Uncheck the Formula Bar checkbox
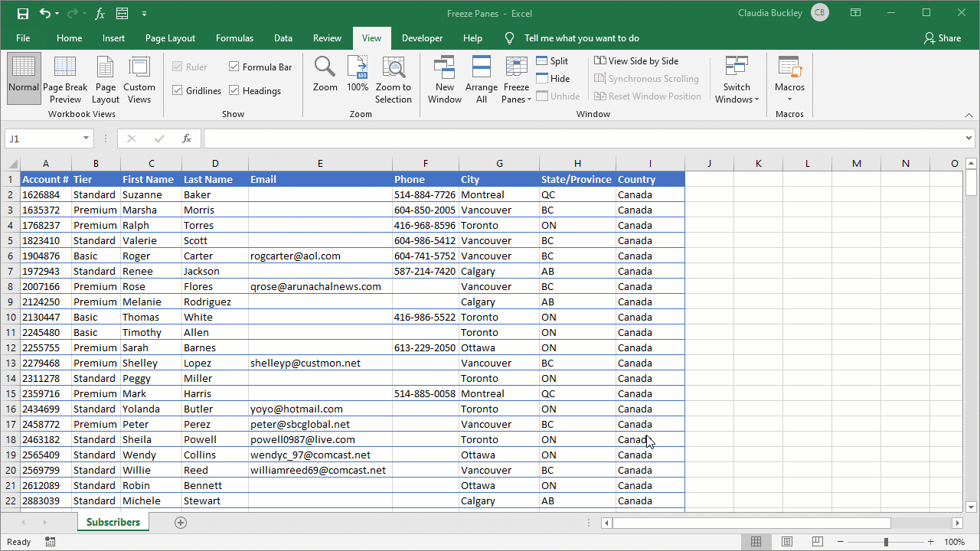The image size is (980, 551). click(x=234, y=67)
